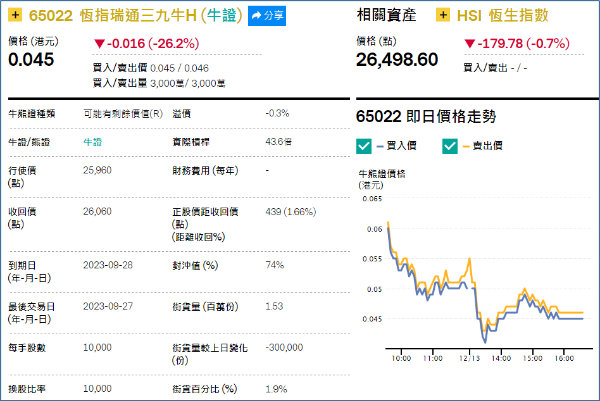
Task: Uncheck the 賣出價 ask price line checkbox
Action: (x=450, y=146)
